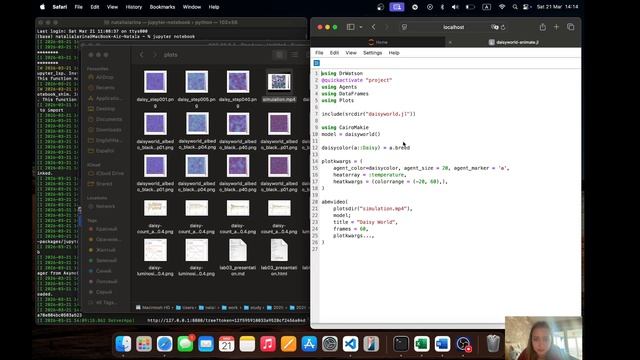Open Control Center in the menu bar
The height and width of the screenshot is (360, 640).
pyautogui.click(x=526, y=7)
